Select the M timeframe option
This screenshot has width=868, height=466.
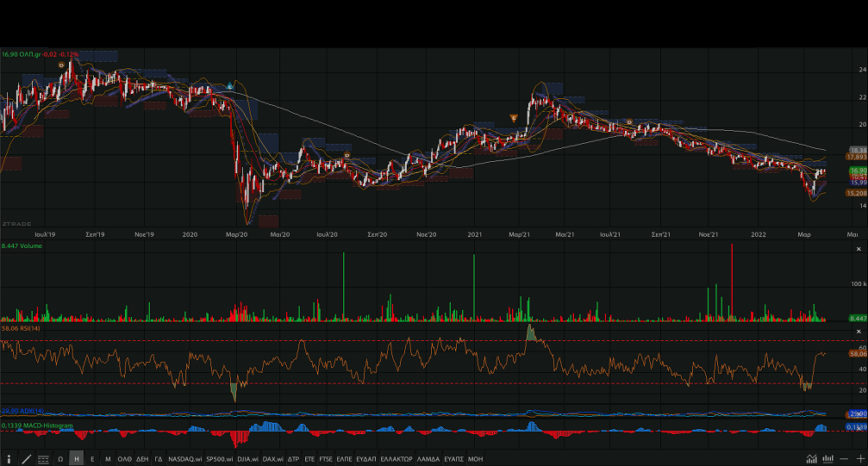(x=108, y=459)
